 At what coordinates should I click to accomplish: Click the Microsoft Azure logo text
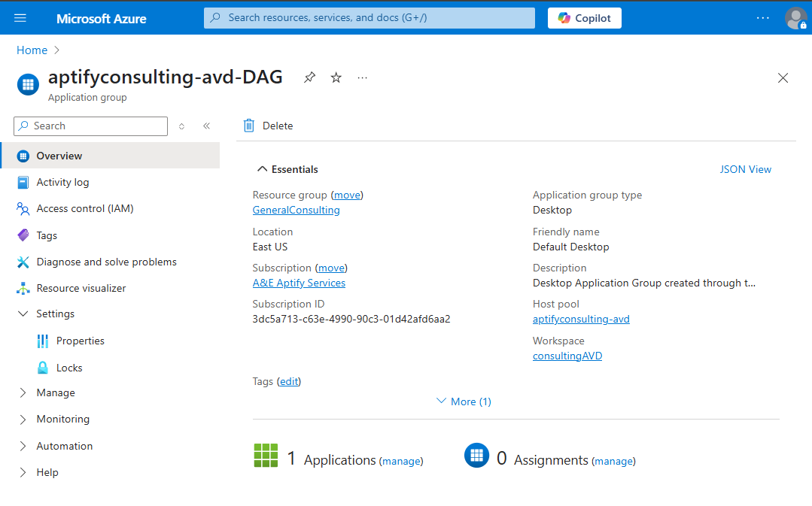102,19
